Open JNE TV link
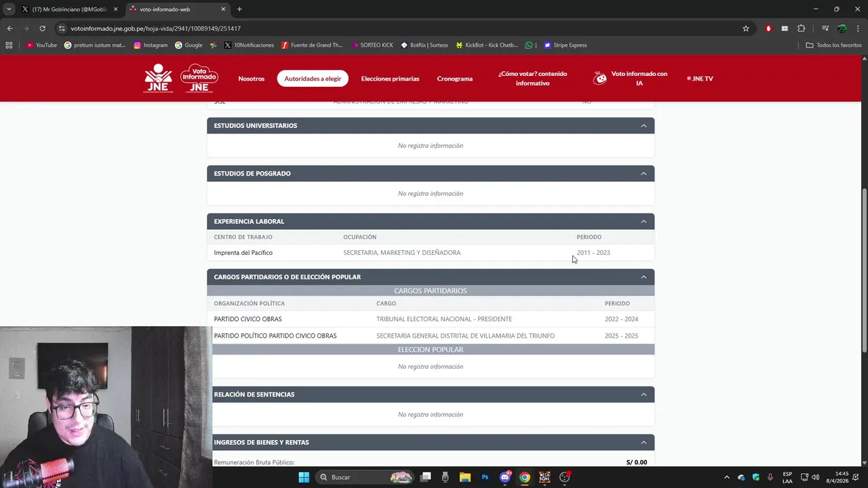 pos(700,79)
